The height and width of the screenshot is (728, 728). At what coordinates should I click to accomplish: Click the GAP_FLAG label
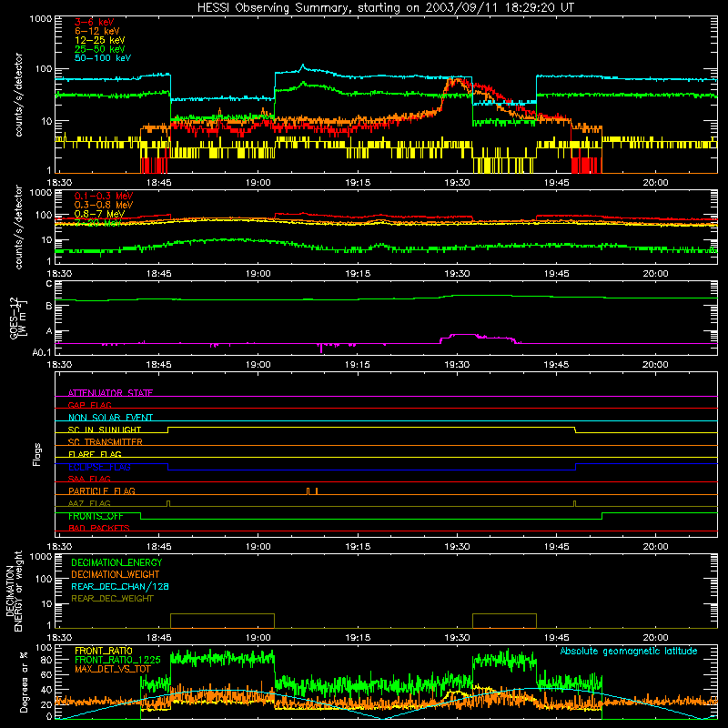(89, 405)
